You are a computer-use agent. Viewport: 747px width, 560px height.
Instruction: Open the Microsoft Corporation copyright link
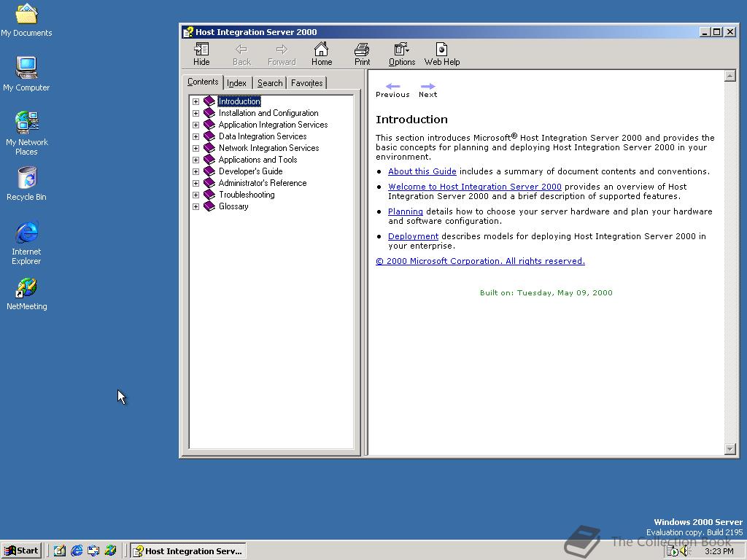pyautogui.click(x=480, y=261)
